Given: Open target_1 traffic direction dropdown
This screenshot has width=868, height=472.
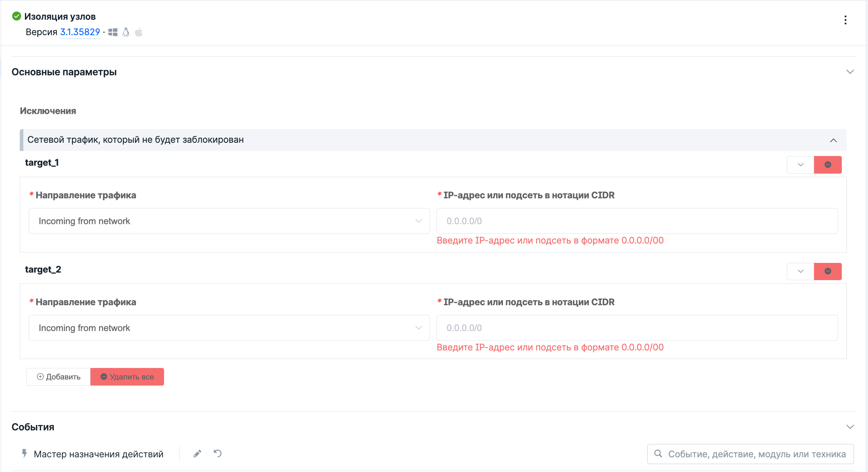Looking at the screenshot, I should [x=229, y=221].
